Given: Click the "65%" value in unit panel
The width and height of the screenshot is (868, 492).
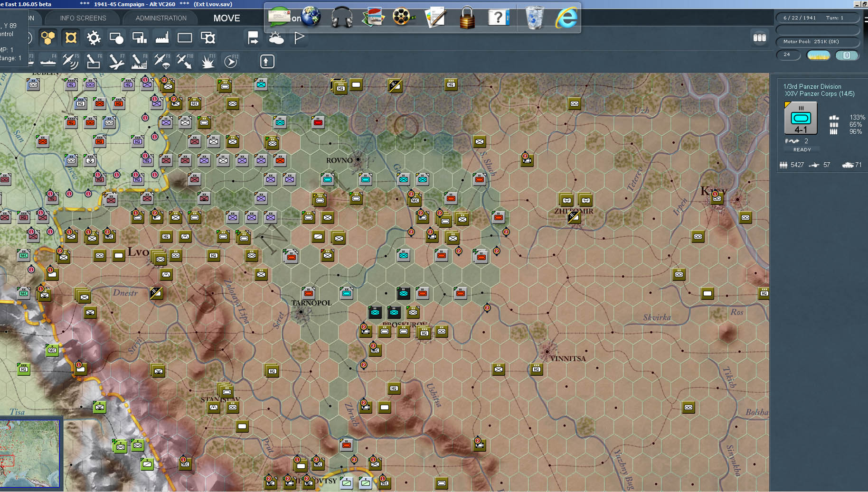Looking at the screenshot, I should [855, 124].
